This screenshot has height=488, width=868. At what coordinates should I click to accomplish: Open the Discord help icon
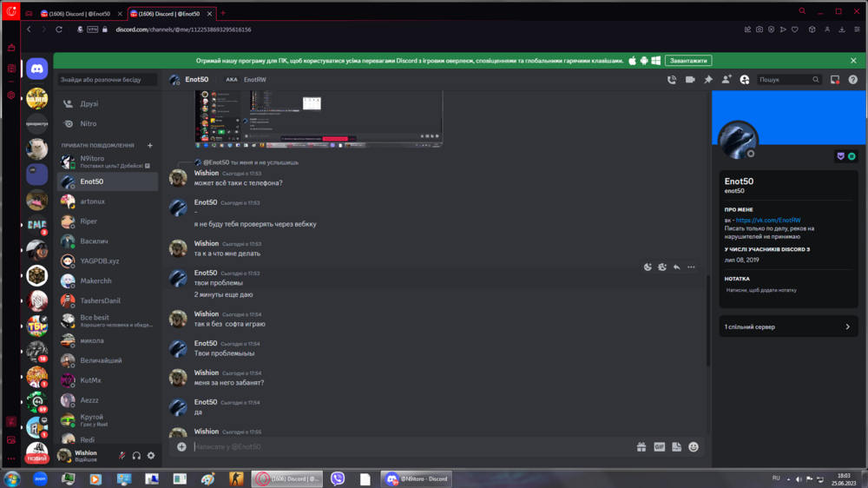(x=853, y=80)
